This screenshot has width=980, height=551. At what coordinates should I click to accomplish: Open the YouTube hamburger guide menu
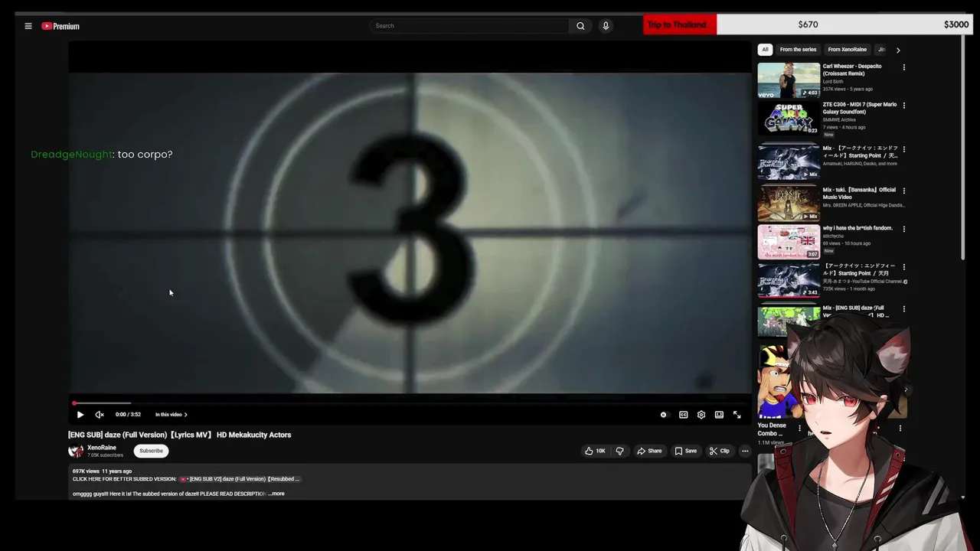coord(28,26)
